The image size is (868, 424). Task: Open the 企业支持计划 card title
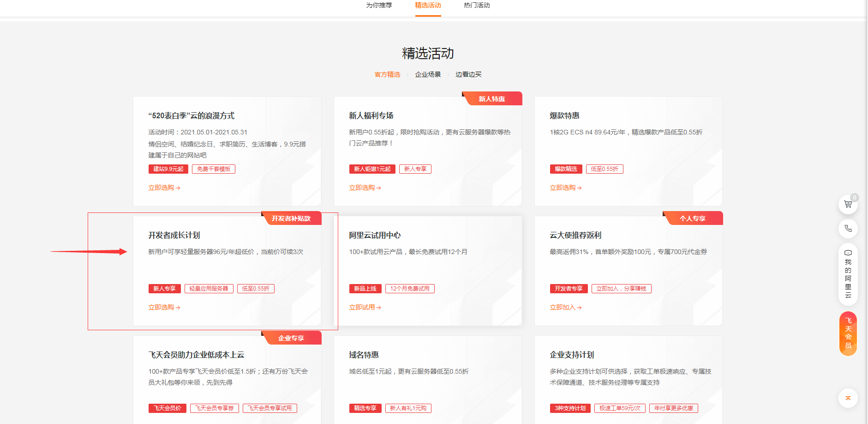coord(572,355)
